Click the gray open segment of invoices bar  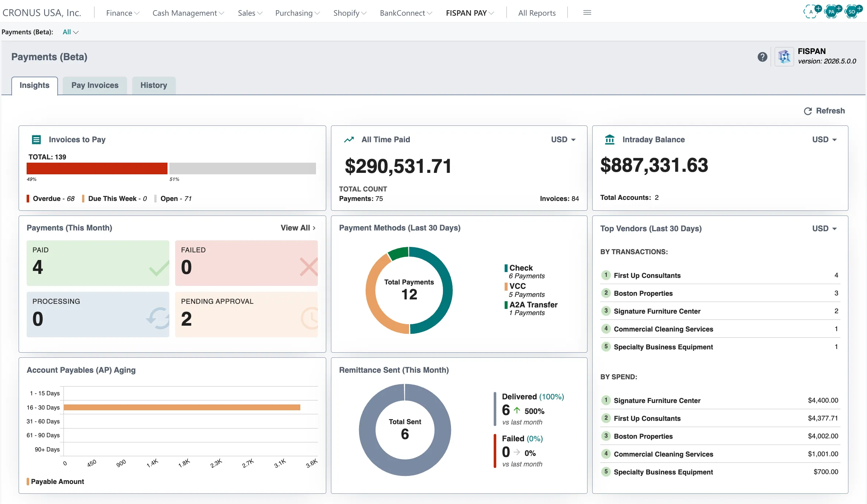(243, 168)
